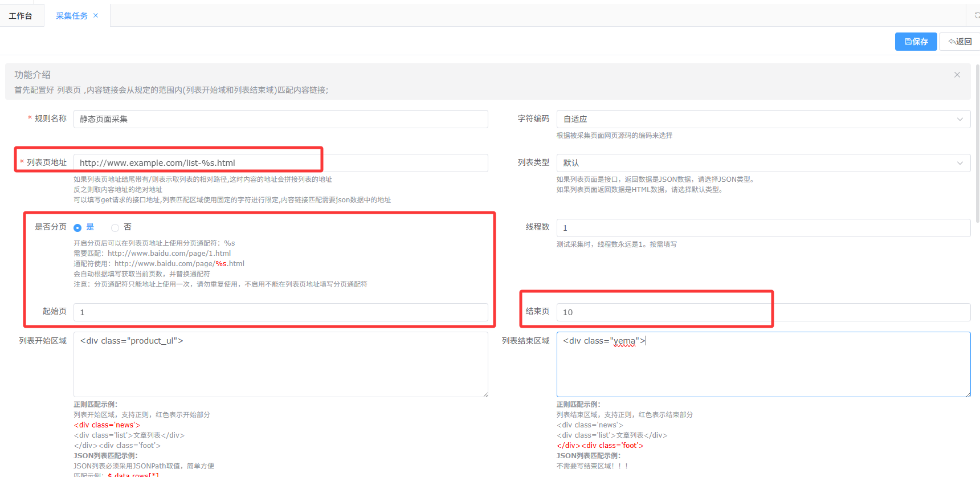Image resolution: width=980 pixels, height=477 pixels.
Task: Click resize handle of 列表开始区域 textarea
Action: click(x=485, y=394)
